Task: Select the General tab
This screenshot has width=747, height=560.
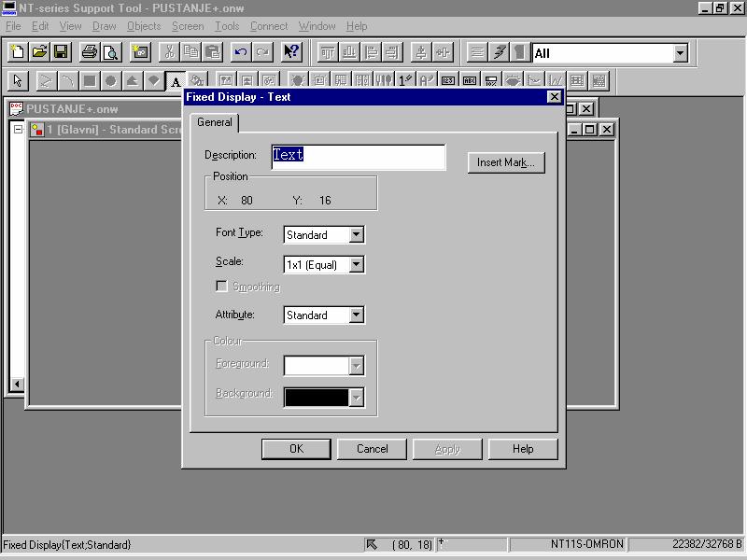Action: click(x=215, y=122)
